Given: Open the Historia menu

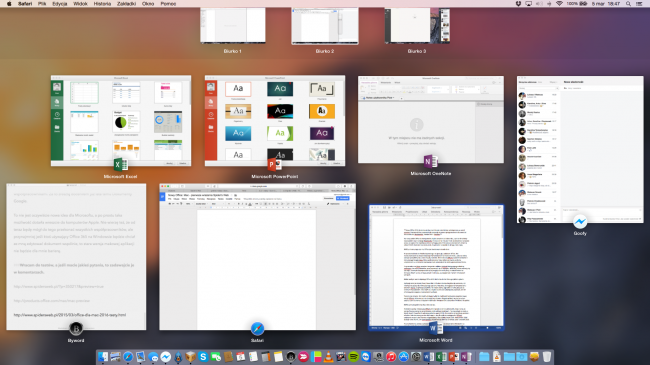Looking at the screenshot, I should click(102, 4).
